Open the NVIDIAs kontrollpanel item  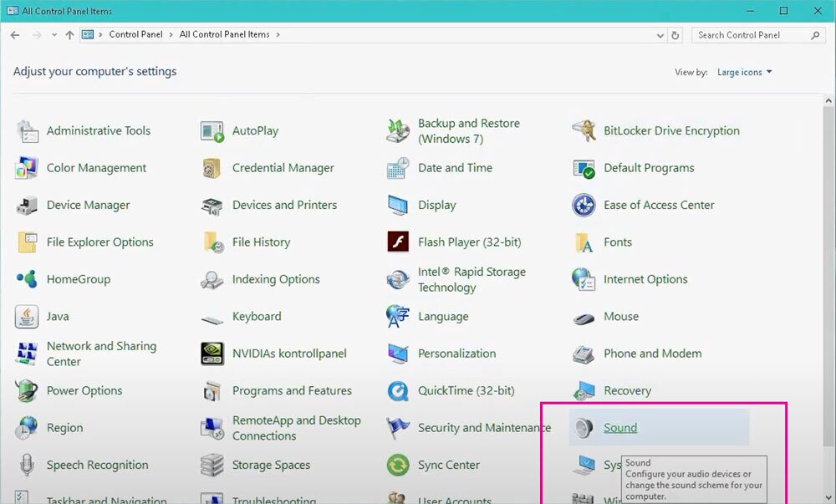click(289, 353)
